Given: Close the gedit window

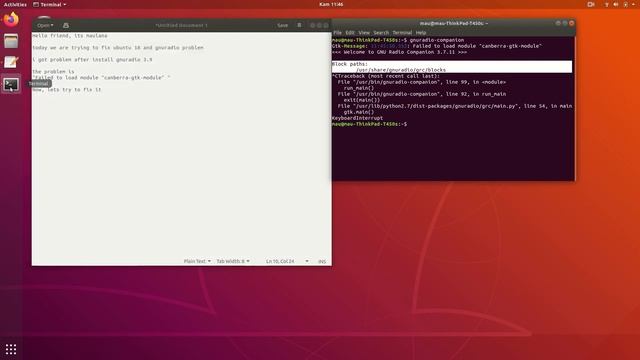Looking at the screenshot, I should (x=326, y=25).
